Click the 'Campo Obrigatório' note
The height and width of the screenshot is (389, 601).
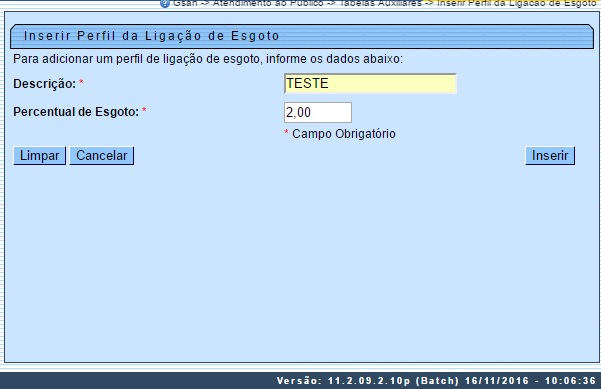[343, 134]
